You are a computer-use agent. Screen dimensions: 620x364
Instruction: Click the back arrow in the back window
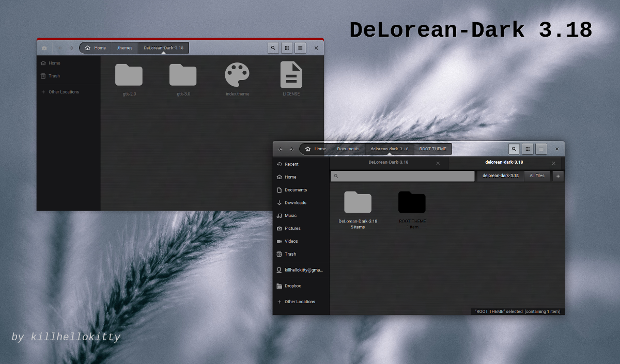point(60,48)
